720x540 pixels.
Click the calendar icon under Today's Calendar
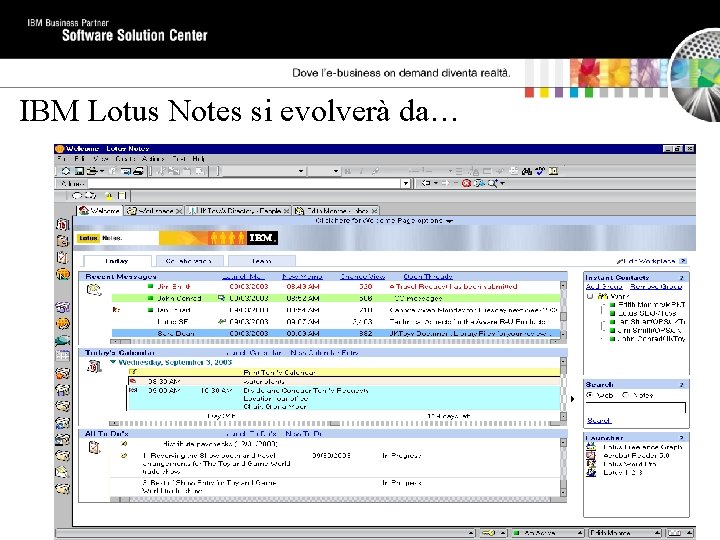tap(94, 366)
